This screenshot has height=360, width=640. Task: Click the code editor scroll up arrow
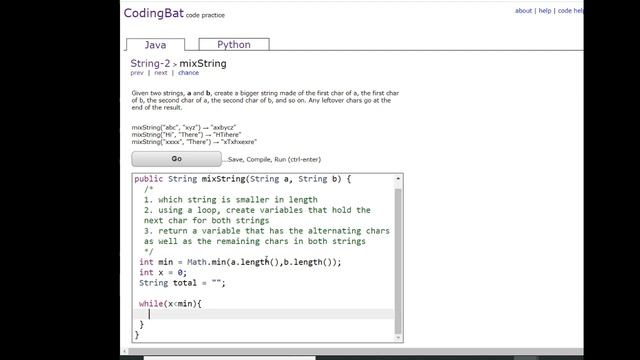[398, 179]
